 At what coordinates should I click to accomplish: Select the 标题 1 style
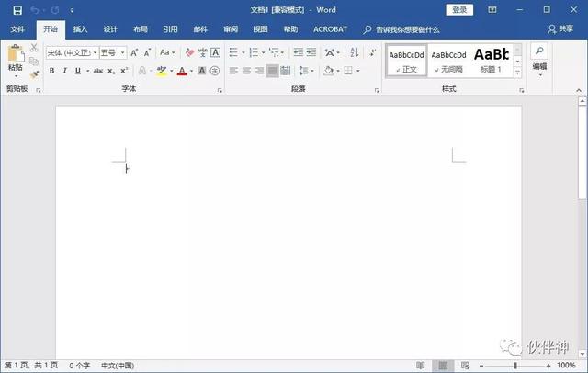click(x=492, y=61)
